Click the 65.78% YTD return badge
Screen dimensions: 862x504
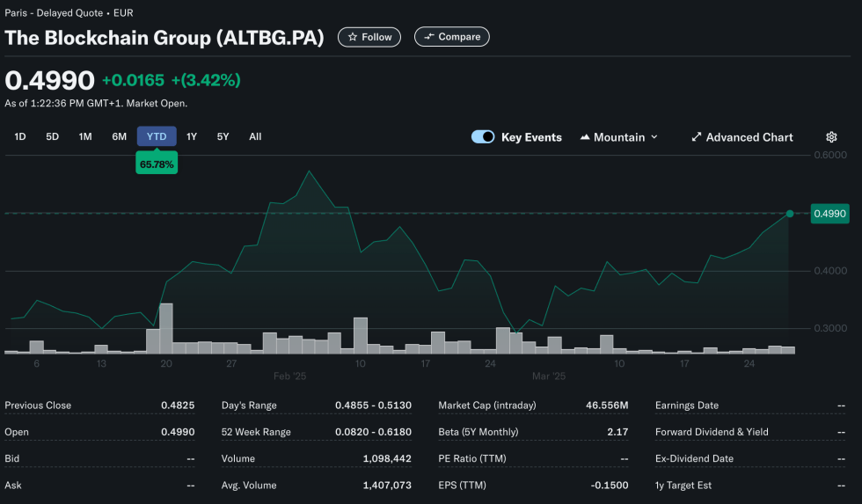157,164
